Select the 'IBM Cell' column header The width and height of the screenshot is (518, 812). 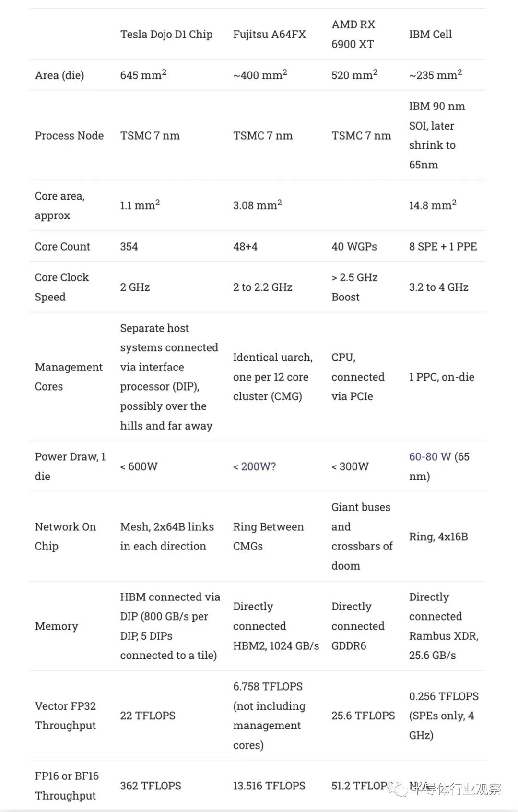pyautogui.click(x=430, y=34)
